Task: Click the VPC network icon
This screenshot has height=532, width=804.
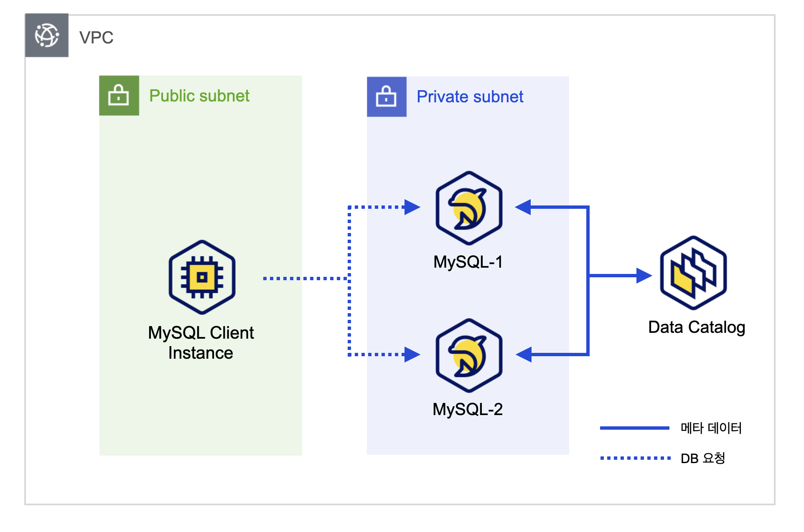Action: point(47,35)
